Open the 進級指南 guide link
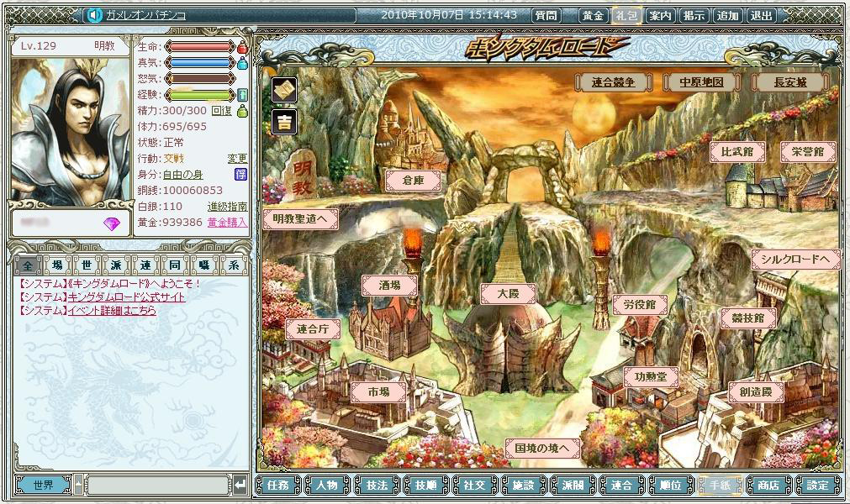 pyautogui.click(x=228, y=207)
